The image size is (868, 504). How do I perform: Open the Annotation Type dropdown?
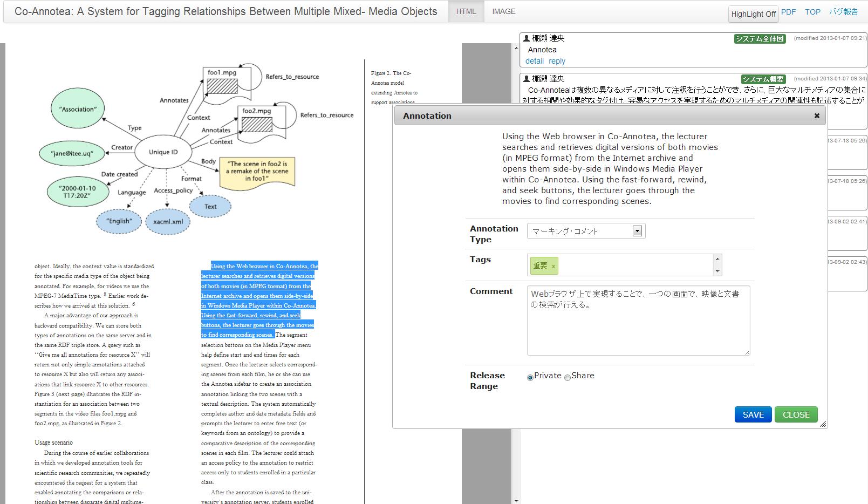tap(586, 231)
